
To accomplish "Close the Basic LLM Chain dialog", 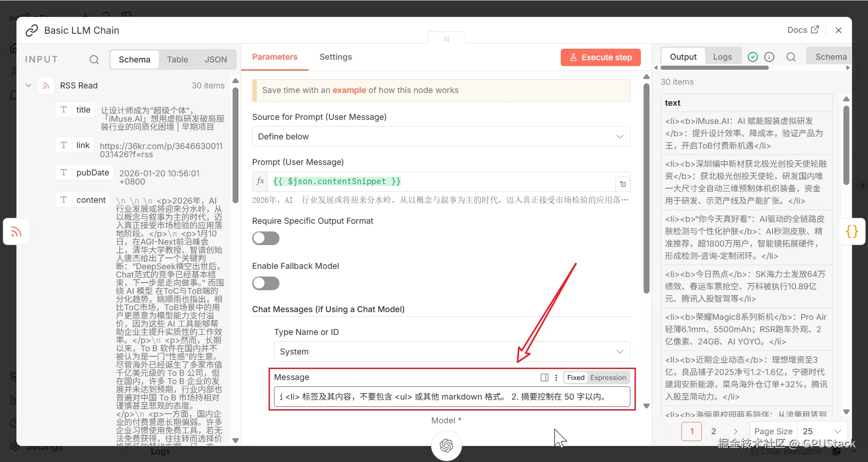I will coord(838,30).
